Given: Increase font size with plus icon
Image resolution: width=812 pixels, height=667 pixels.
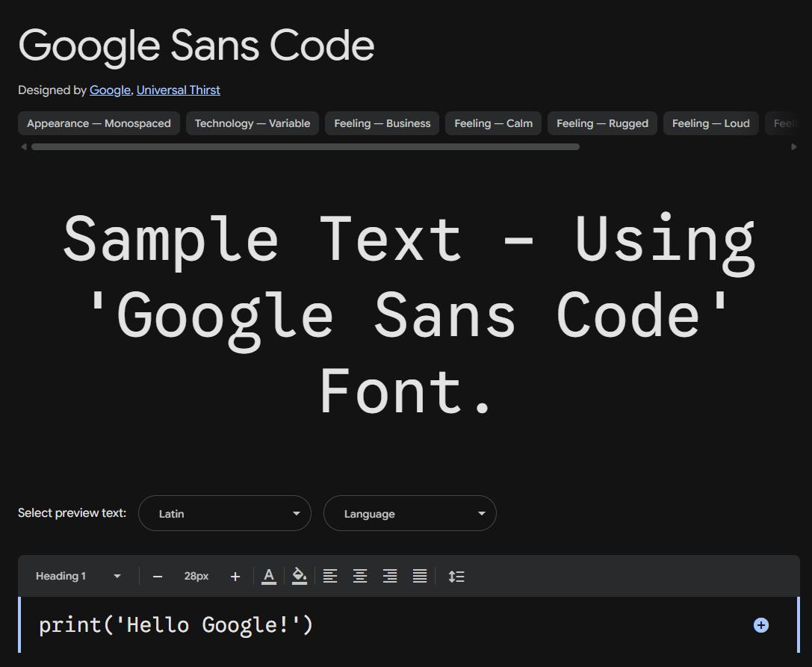Looking at the screenshot, I should click(235, 577).
